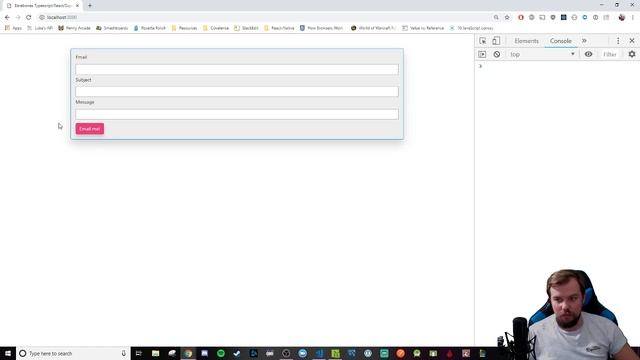Open the Smashboards bookmark
This screenshot has height=360, width=640.
(112, 28)
